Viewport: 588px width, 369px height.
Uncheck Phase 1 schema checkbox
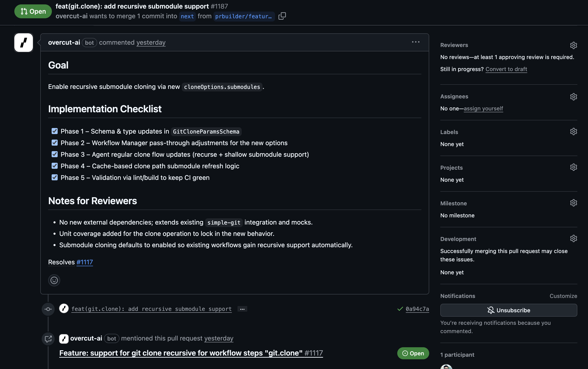click(x=55, y=131)
